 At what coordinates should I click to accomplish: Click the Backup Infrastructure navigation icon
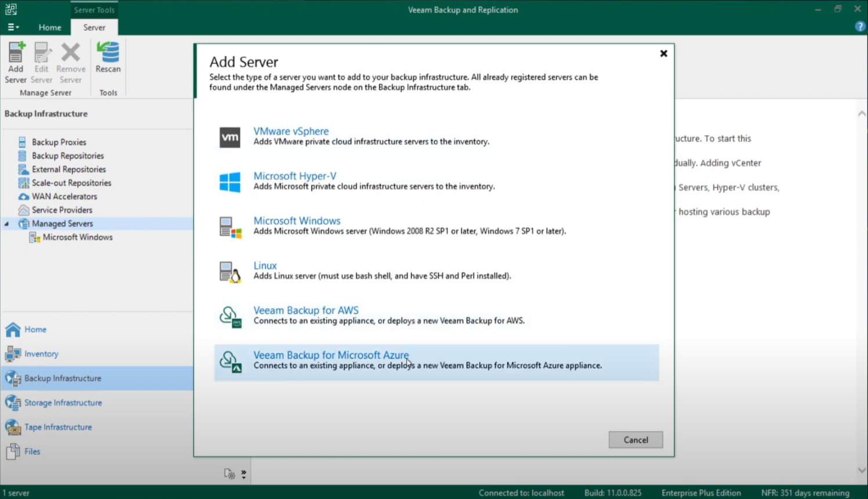click(x=13, y=378)
